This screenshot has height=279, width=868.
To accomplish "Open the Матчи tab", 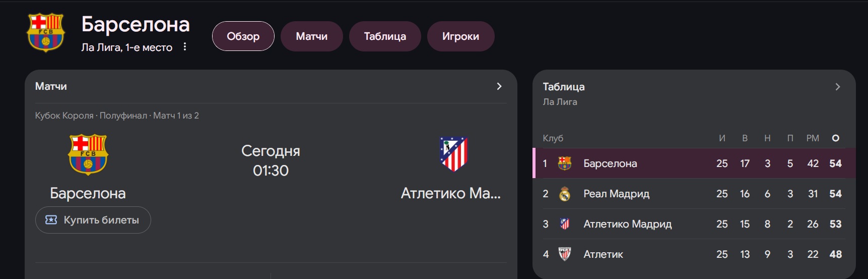I will tap(312, 36).
